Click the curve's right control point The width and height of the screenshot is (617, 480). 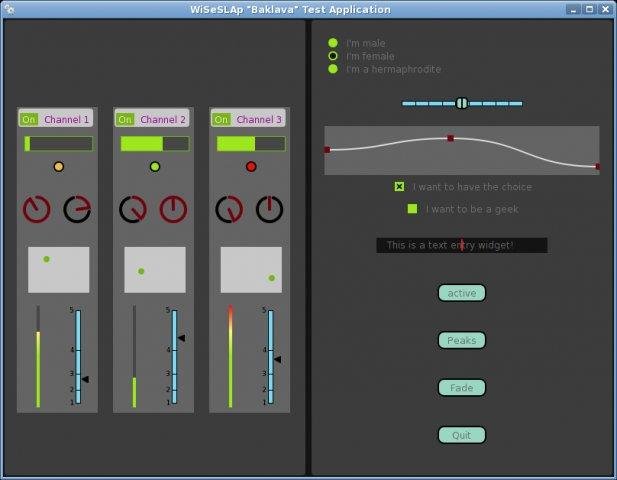[597, 166]
